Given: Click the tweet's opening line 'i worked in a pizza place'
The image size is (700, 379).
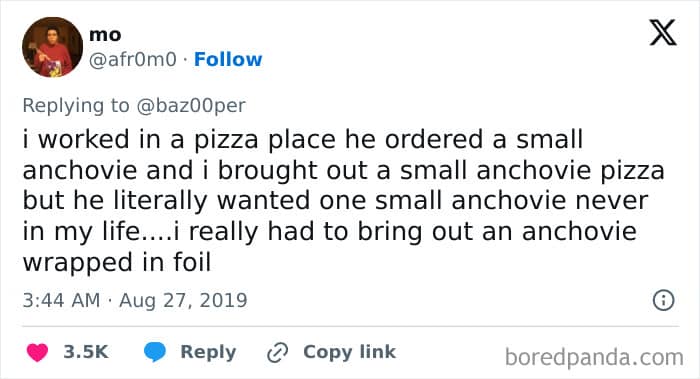Looking at the screenshot, I should (x=179, y=140).
